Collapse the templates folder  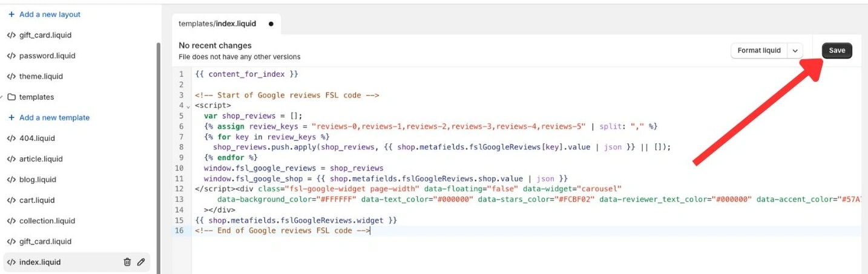2,97
